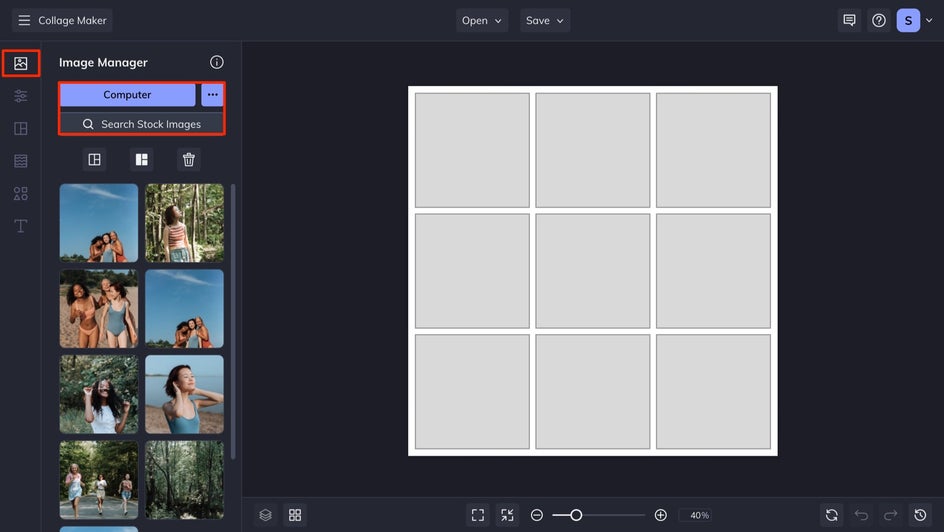
Task: Click the zoom out minus button
Action: coord(537,515)
